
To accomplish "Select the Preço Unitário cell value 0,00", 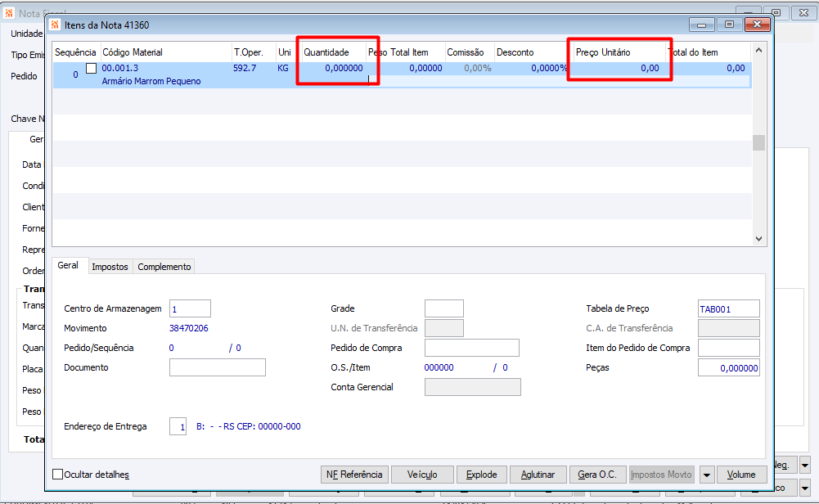I will (650, 68).
